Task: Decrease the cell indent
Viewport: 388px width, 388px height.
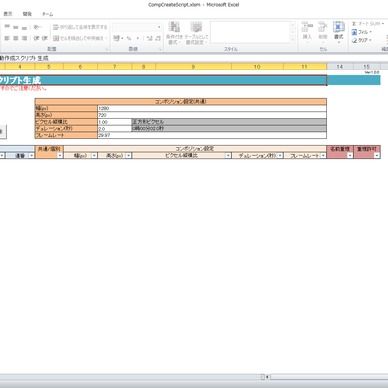Action: tap(36, 38)
